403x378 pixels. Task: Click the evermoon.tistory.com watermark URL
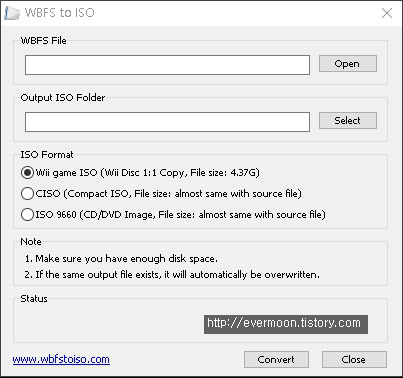pos(286,324)
